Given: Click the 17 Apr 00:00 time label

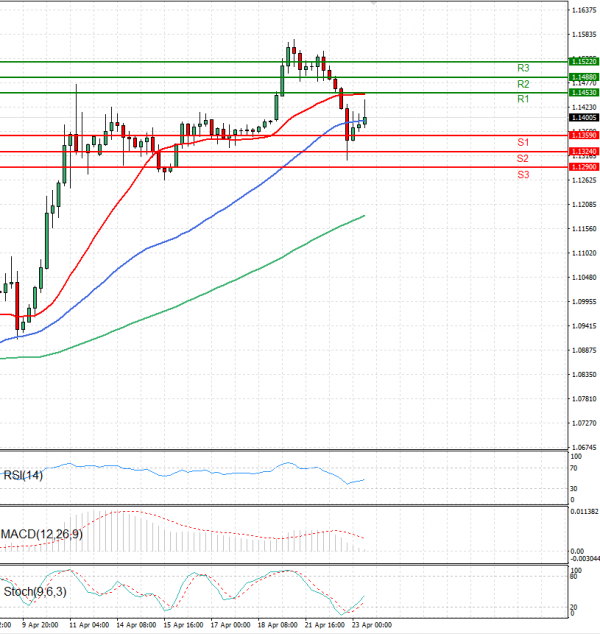Looking at the screenshot, I should tap(230, 625).
